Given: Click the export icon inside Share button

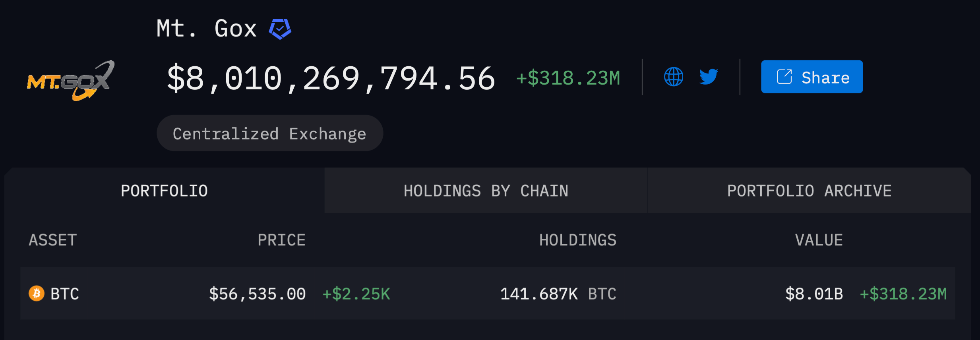Looking at the screenshot, I should (784, 77).
